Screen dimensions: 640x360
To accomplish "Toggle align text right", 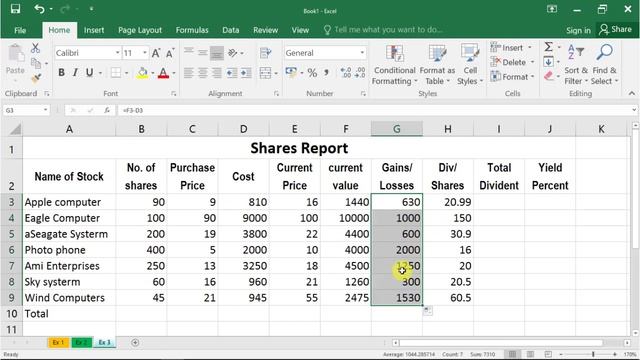I will 217,73.
